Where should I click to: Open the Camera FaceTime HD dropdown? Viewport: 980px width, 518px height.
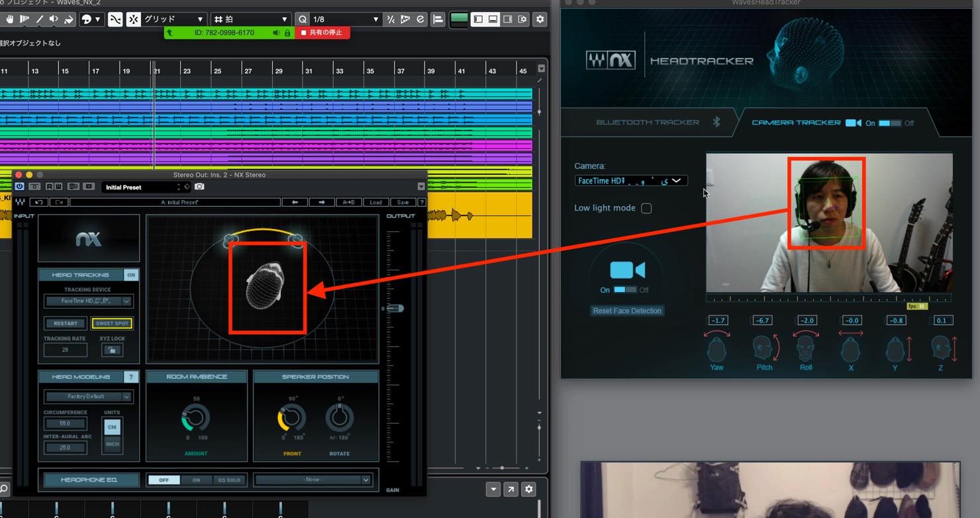[x=630, y=180]
